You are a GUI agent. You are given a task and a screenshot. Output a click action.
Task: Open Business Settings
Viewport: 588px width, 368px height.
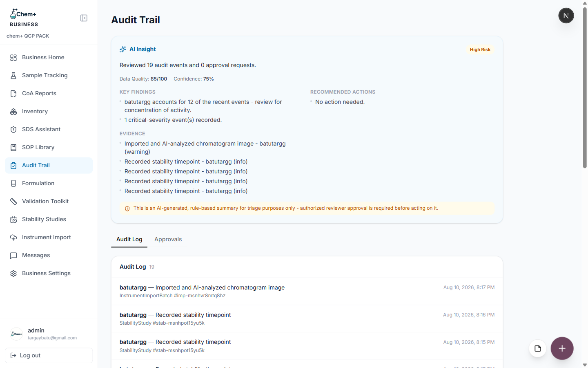49,274
